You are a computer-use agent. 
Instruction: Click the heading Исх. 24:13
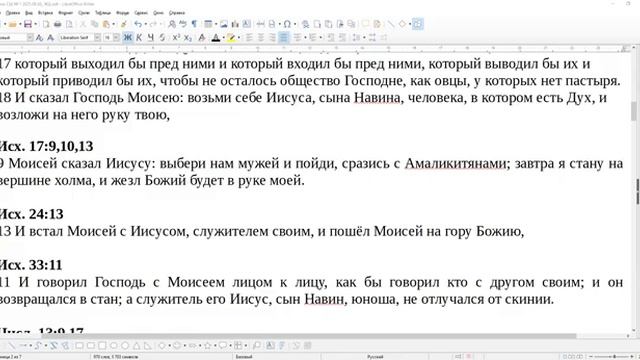click(31, 214)
